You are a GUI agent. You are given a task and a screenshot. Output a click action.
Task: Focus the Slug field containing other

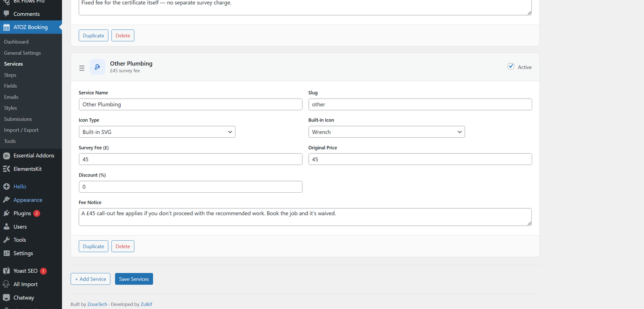tap(420, 104)
